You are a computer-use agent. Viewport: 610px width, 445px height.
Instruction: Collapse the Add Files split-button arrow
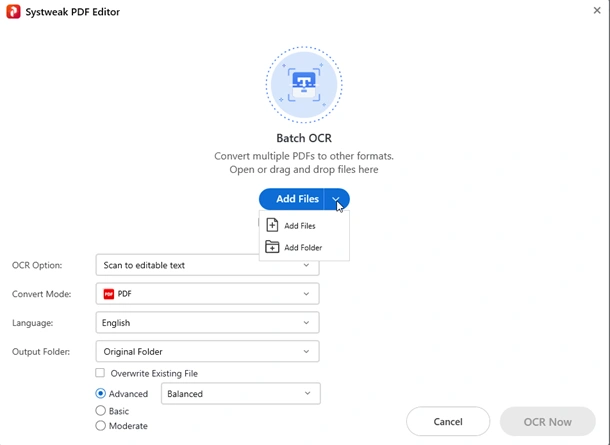336,199
